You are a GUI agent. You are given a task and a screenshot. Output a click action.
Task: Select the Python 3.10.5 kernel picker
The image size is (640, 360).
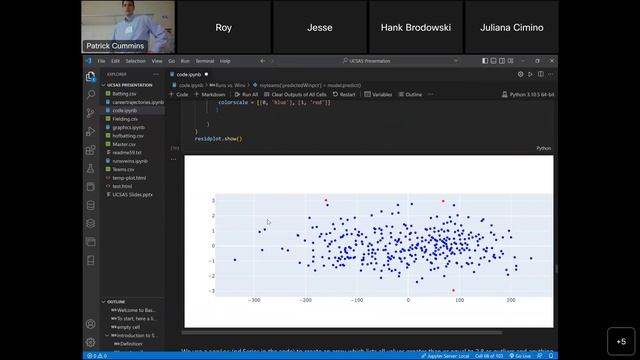tap(528, 94)
